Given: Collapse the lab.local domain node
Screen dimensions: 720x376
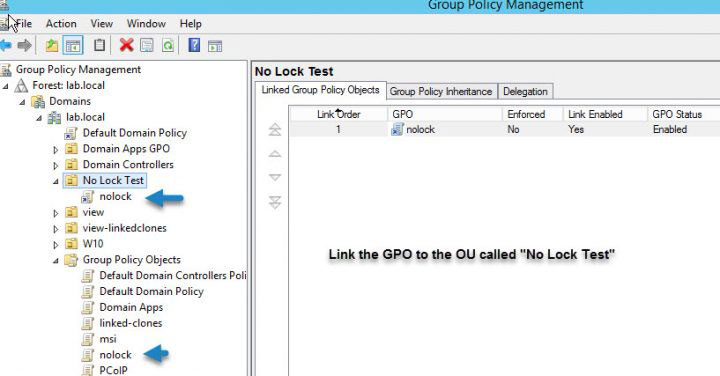Looking at the screenshot, I should click(x=39, y=118).
